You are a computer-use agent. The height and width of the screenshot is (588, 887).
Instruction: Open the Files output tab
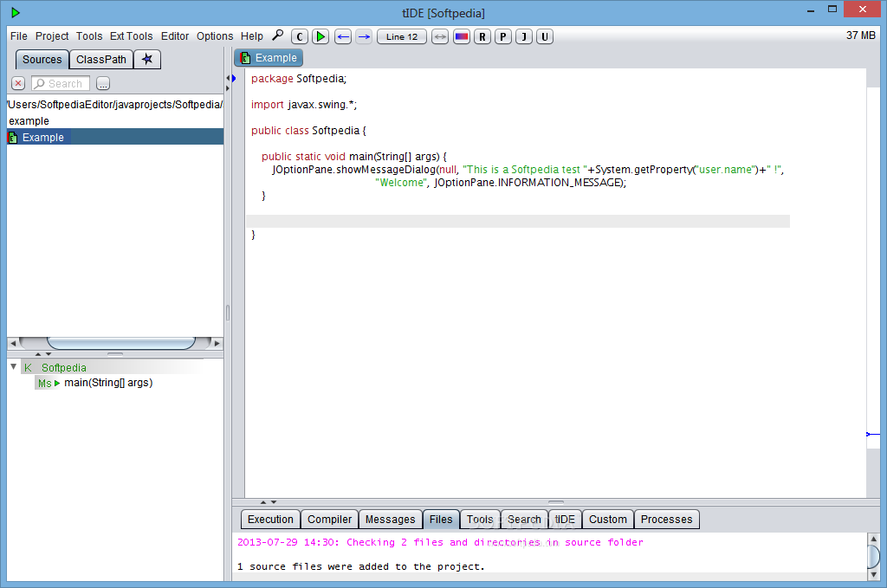point(441,519)
